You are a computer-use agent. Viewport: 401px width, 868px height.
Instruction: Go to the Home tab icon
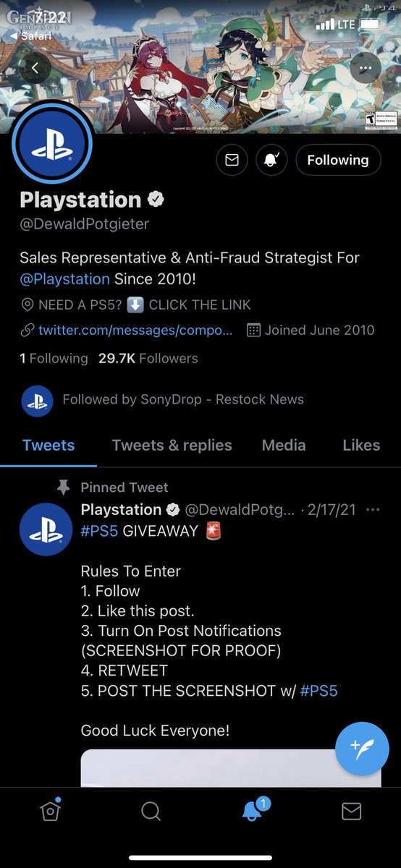coord(50,811)
